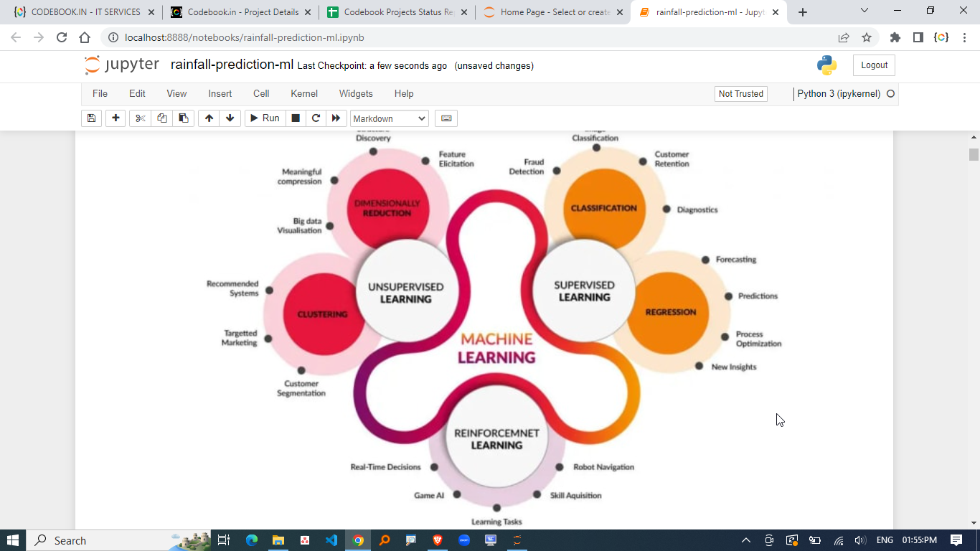
Task: Move selected cell up
Action: (209, 118)
